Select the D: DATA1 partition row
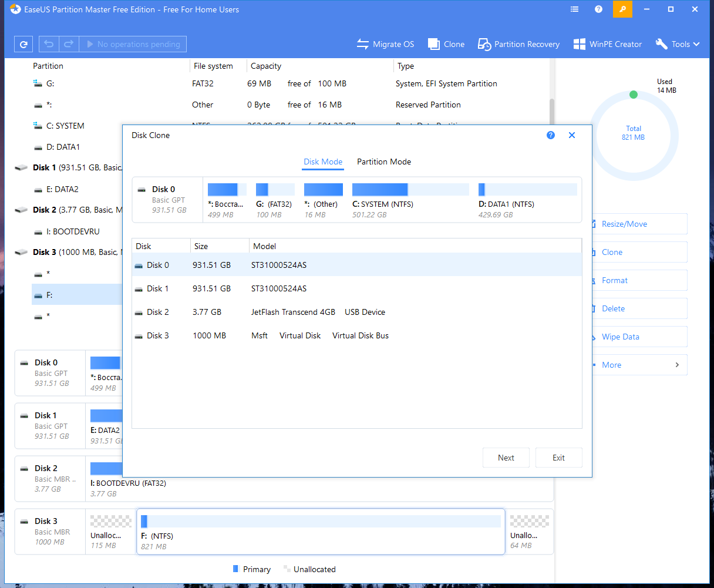 tap(77, 147)
